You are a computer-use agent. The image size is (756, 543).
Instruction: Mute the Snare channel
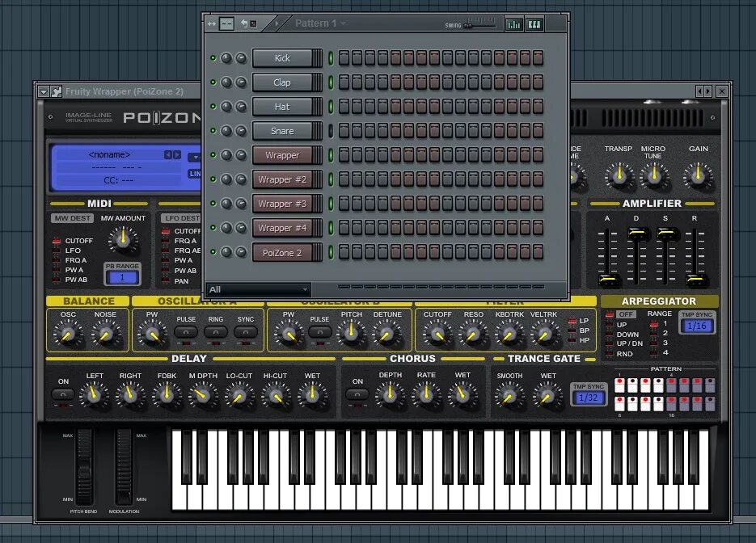[x=213, y=131]
